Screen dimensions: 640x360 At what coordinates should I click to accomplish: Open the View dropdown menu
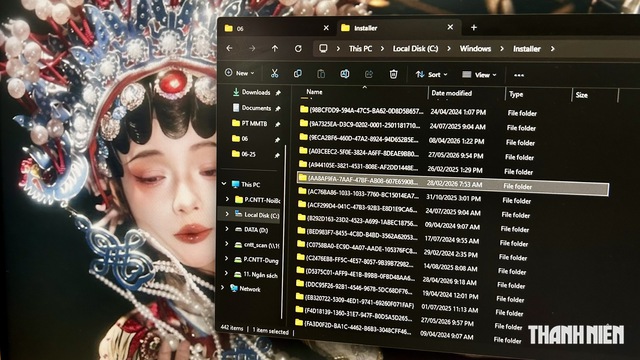click(x=479, y=75)
